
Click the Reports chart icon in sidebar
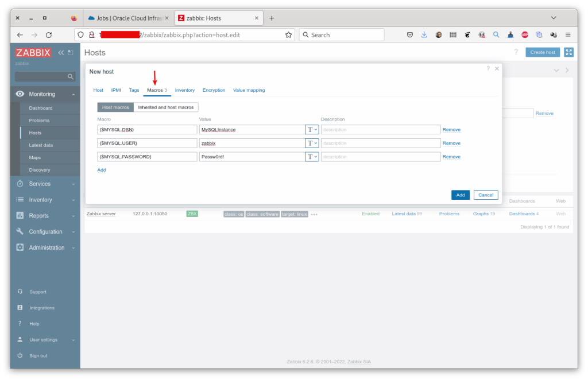20,215
